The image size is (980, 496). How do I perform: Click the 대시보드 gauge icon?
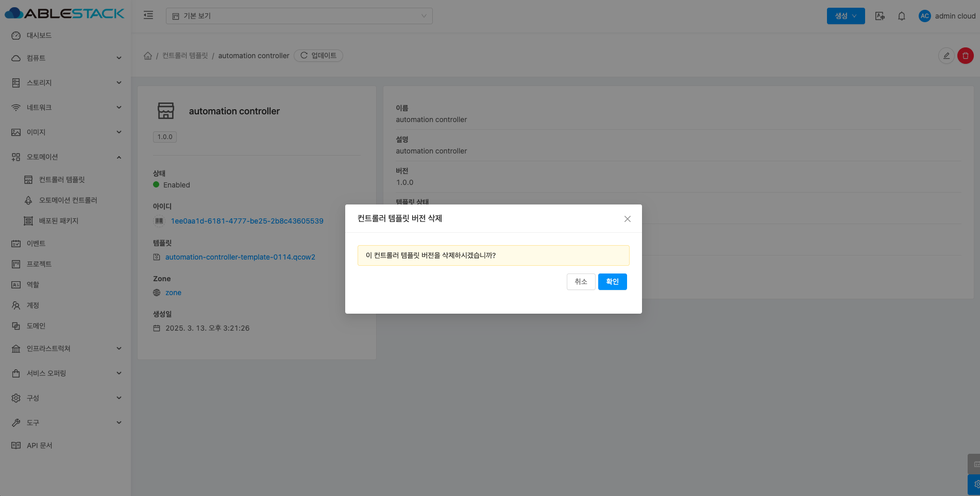pos(16,36)
